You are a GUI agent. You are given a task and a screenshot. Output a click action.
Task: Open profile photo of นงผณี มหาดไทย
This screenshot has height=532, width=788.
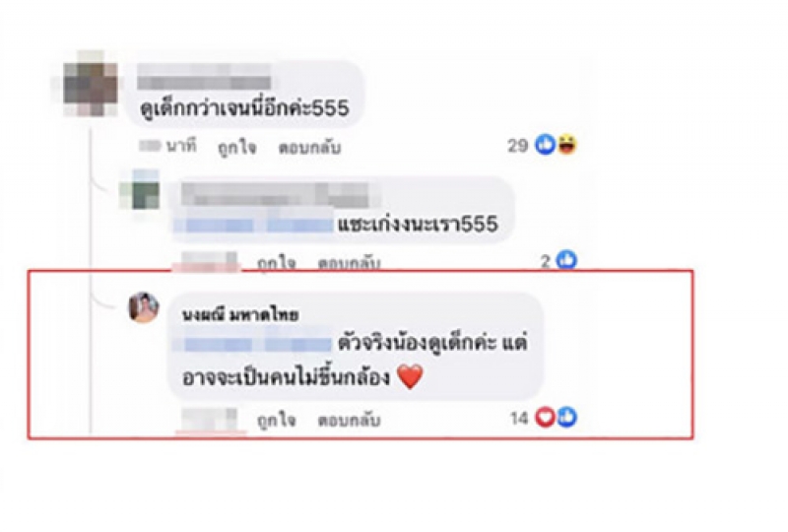pos(144,307)
